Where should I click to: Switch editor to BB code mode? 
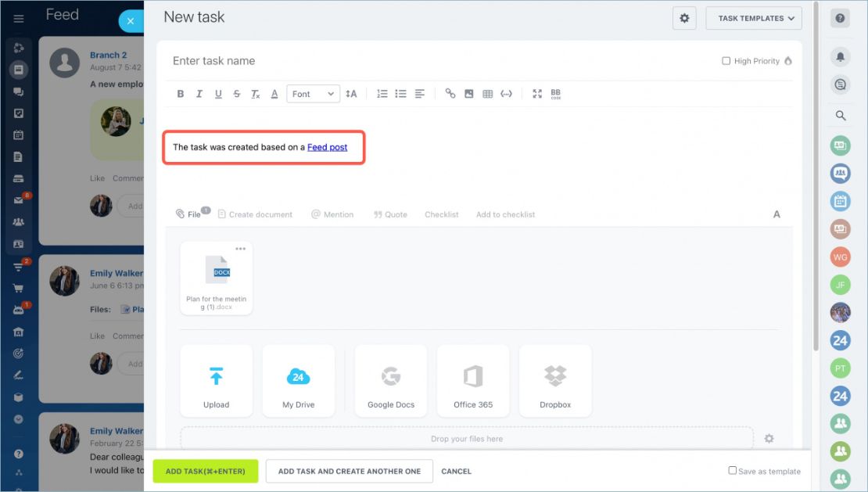point(556,94)
